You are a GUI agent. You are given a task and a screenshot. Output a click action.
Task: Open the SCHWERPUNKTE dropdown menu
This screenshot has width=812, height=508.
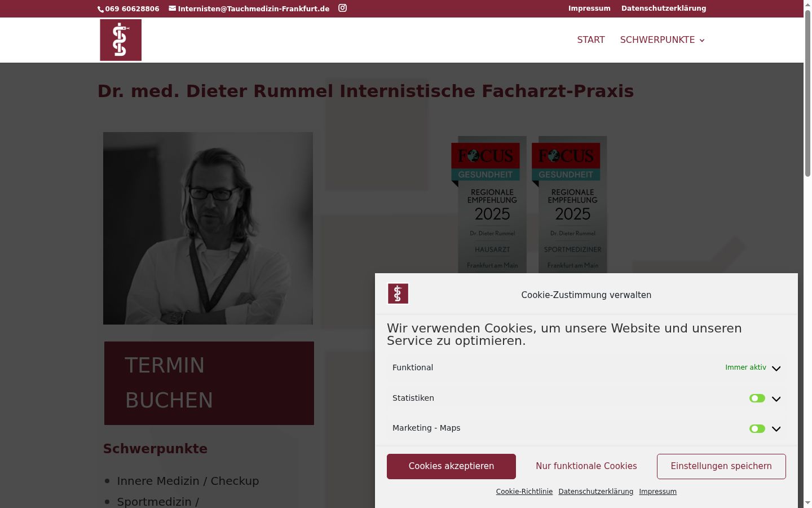[x=663, y=40]
